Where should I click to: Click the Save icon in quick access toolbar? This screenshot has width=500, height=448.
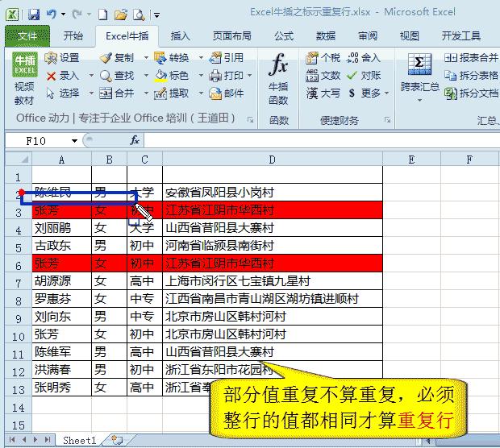(x=34, y=15)
